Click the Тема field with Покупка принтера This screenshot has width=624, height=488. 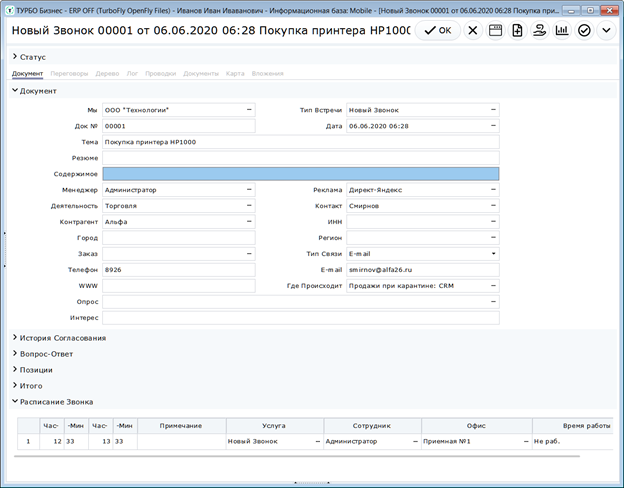click(300, 142)
